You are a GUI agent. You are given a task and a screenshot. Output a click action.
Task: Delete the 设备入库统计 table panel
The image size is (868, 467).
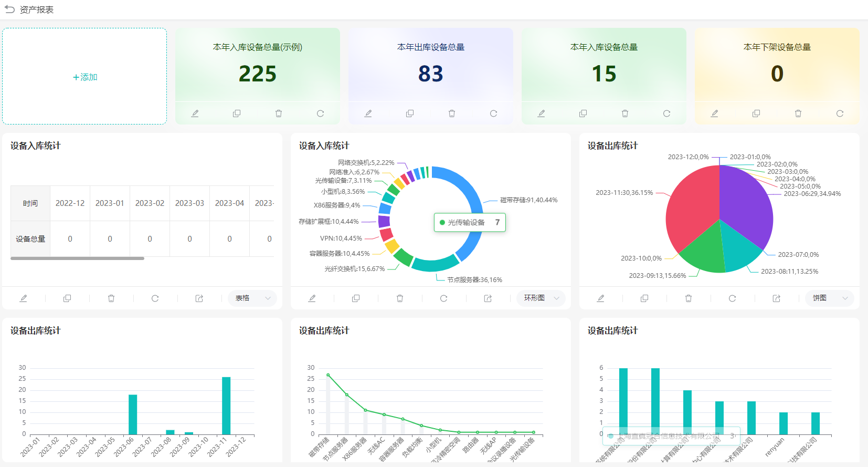(x=111, y=298)
